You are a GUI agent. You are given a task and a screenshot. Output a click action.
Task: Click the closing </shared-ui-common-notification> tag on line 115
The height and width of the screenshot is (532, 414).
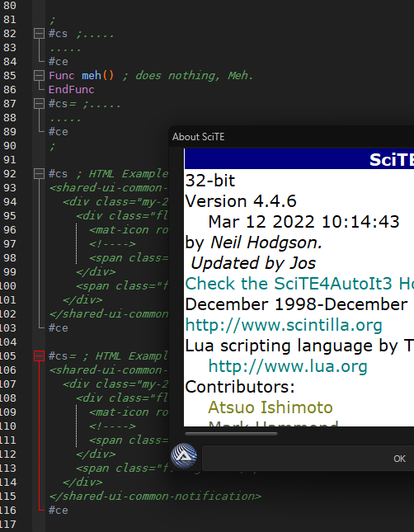click(x=155, y=496)
